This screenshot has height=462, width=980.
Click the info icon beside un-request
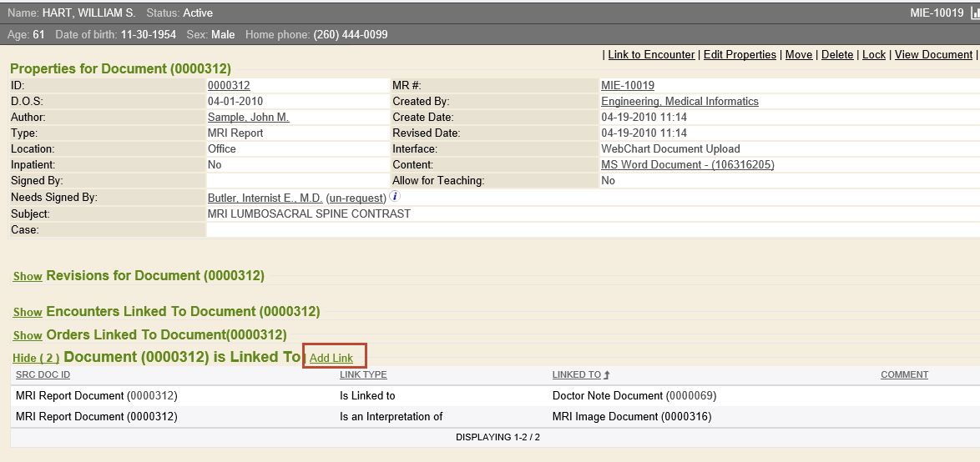396,197
